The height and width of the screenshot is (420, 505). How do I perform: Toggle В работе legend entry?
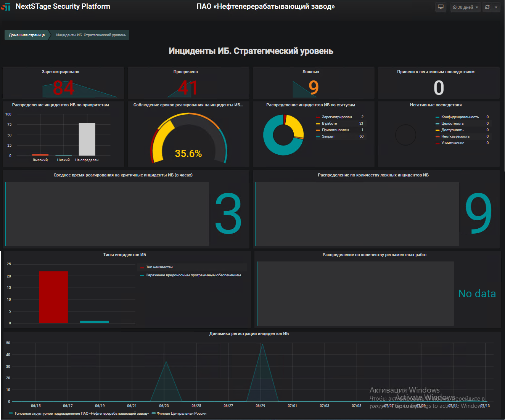pyautogui.click(x=329, y=123)
